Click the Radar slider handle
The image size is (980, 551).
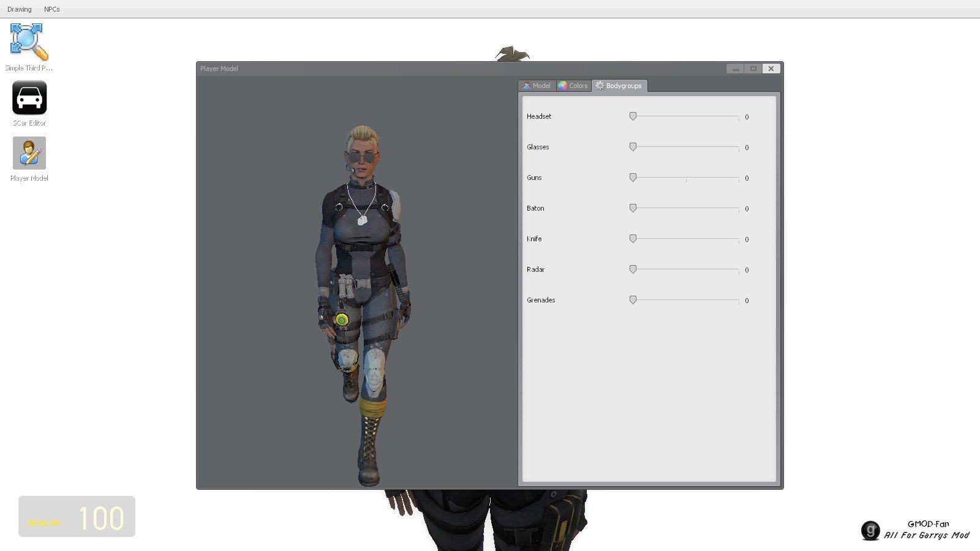tap(633, 269)
